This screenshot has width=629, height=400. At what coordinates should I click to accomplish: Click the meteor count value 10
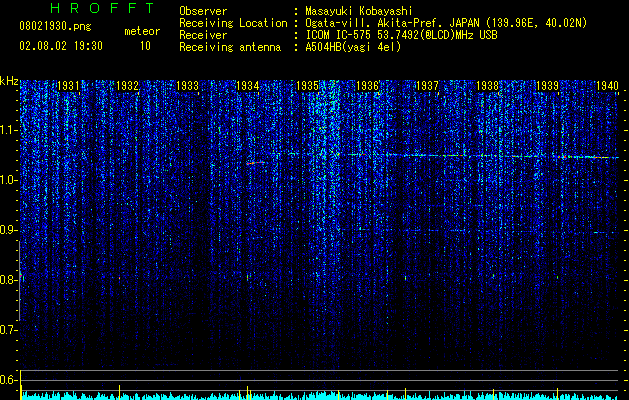(x=145, y=46)
